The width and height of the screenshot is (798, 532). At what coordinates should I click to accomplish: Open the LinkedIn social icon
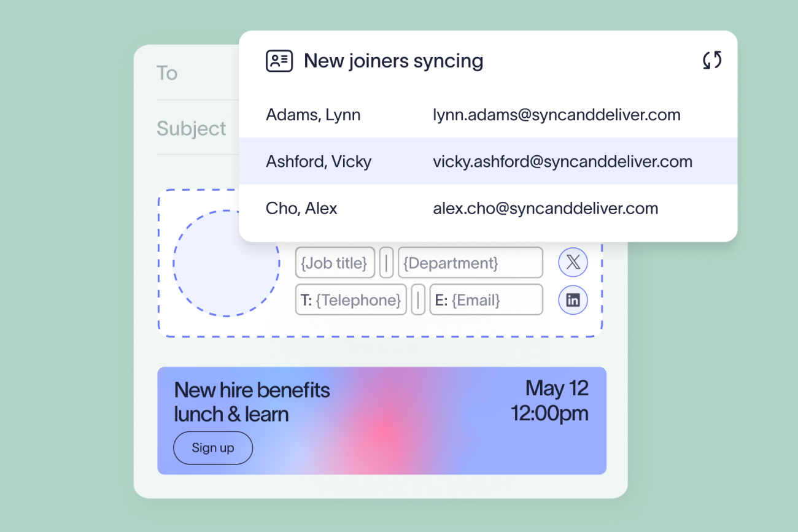tap(573, 300)
